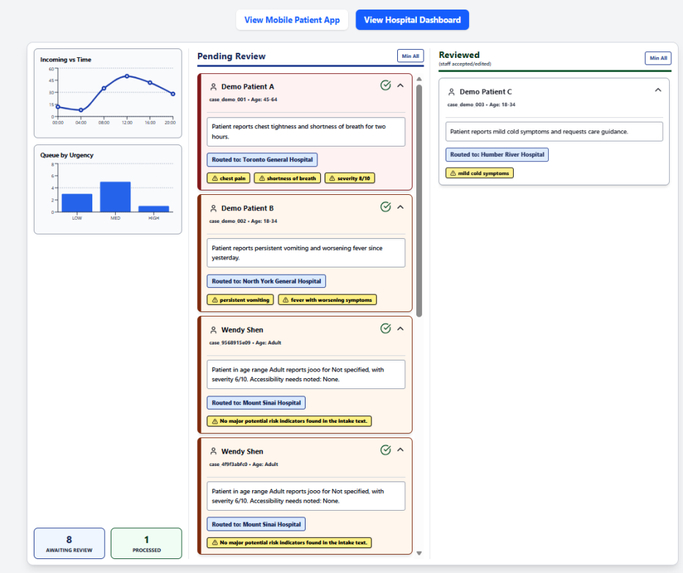Click case_demo_001 Age 45-64 text
Image resolution: width=683 pixels, height=573 pixels.
(x=243, y=100)
